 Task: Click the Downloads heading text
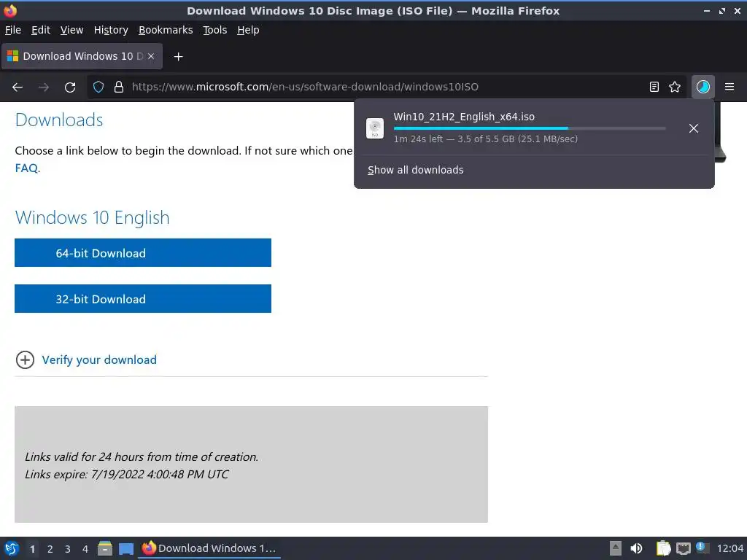pyautogui.click(x=59, y=120)
